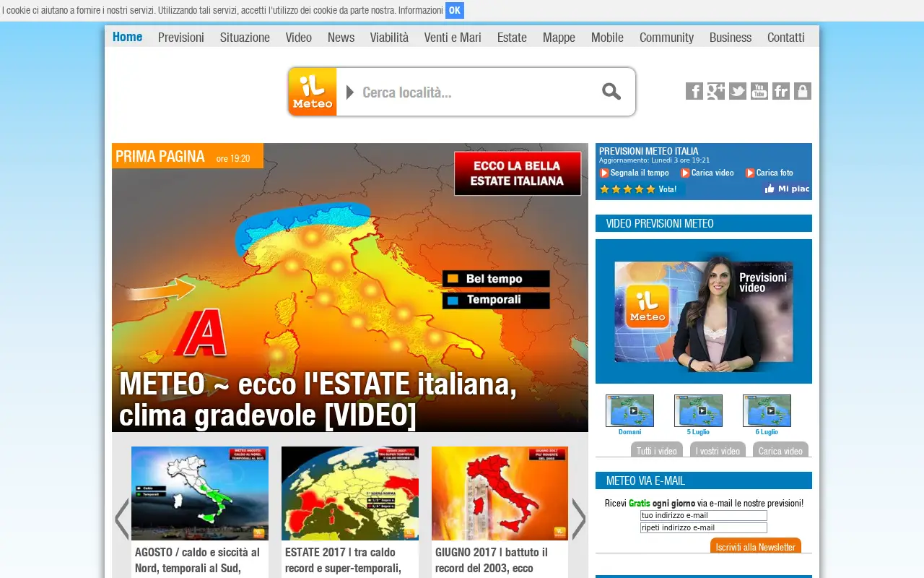Screen dimensions: 924x578
Task: Click the play icon next to 'Carica foto'
Action: coord(750,173)
